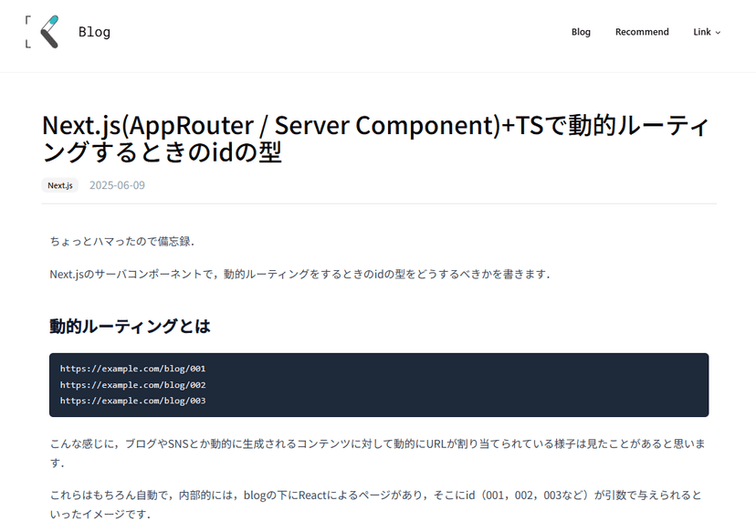Screen dimensions: 756x532
Task: Go to Blog in the navigation menu
Action: point(581,32)
